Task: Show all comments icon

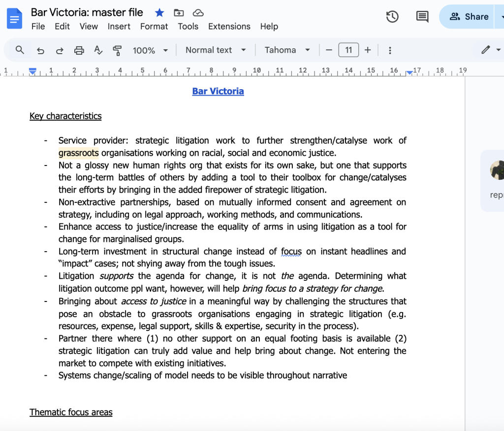Action: 422,17
